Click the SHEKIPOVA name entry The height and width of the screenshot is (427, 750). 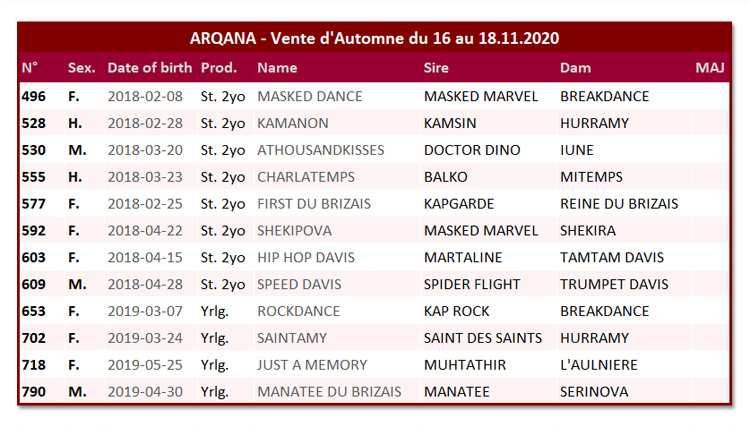pos(294,230)
